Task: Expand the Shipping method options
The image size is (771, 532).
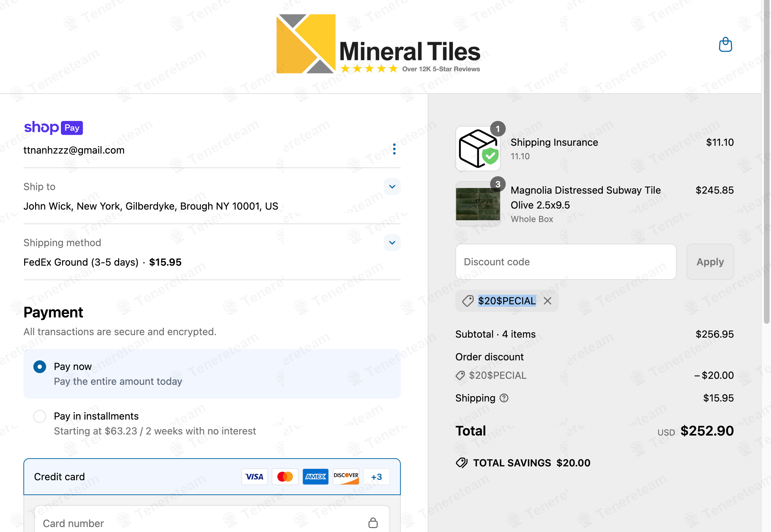Action: coord(392,243)
